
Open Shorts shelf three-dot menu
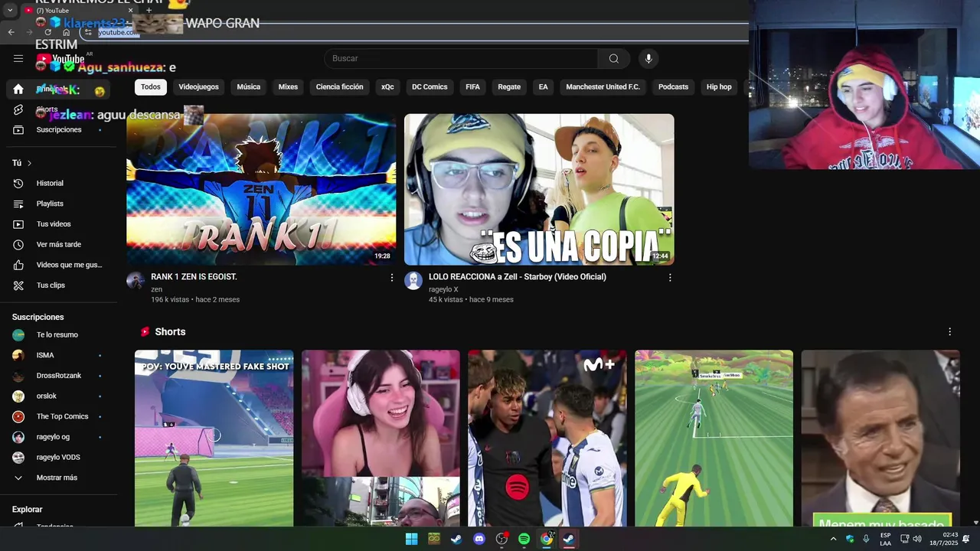(949, 331)
